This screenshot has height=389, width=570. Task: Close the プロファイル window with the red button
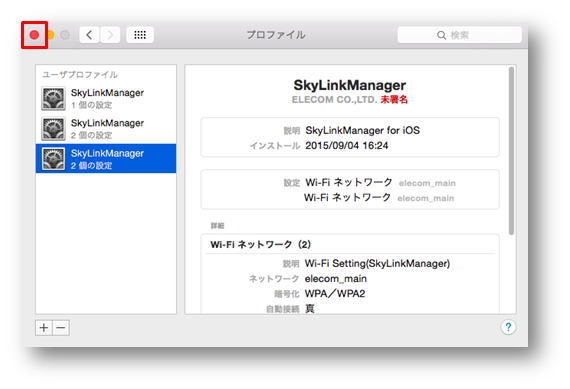click(34, 35)
